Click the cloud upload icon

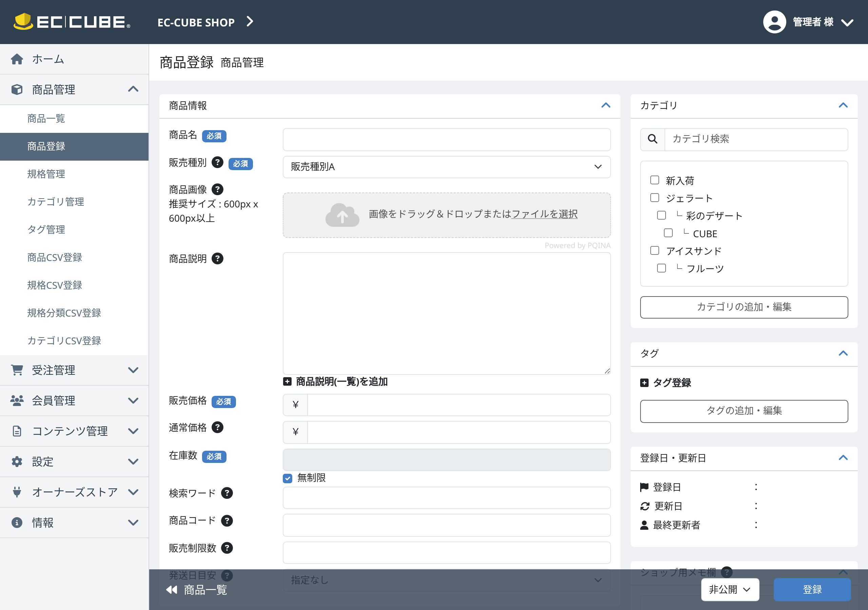tap(342, 215)
